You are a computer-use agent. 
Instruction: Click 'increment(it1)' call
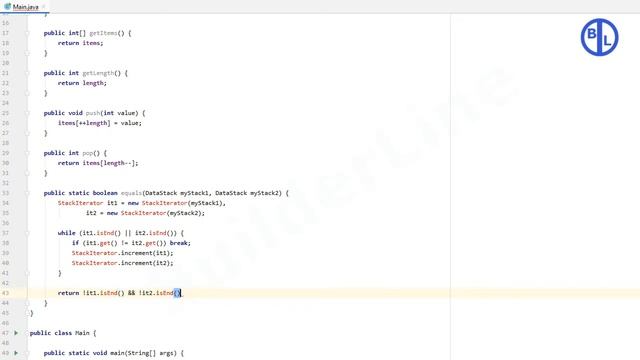pyautogui.click(x=147, y=253)
